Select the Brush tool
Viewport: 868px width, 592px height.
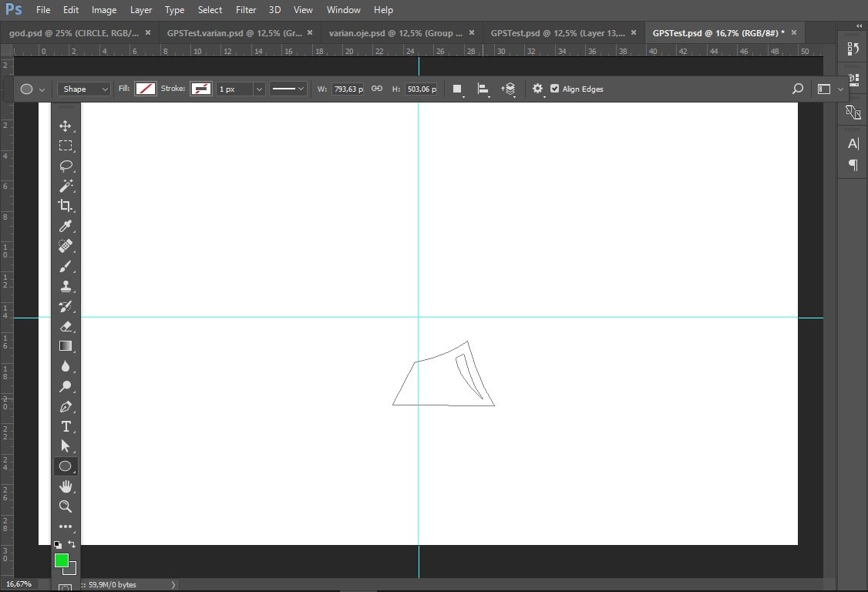tap(66, 267)
